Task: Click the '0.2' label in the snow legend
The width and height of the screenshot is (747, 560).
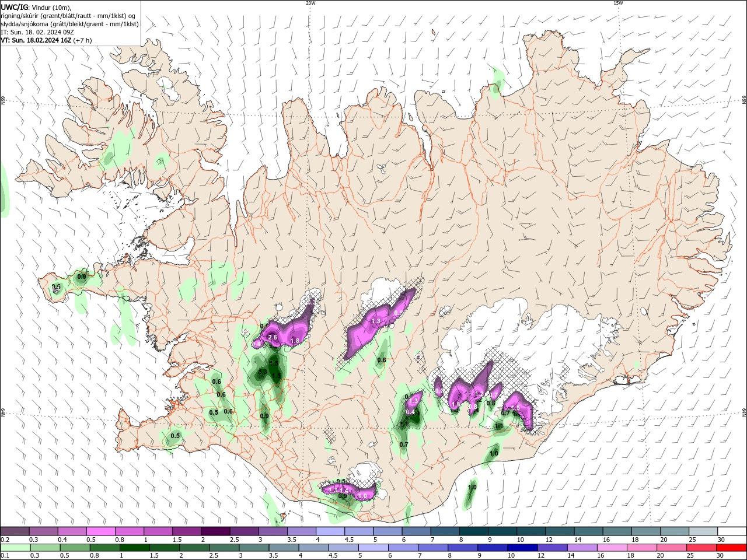Action: [x=5, y=540]
